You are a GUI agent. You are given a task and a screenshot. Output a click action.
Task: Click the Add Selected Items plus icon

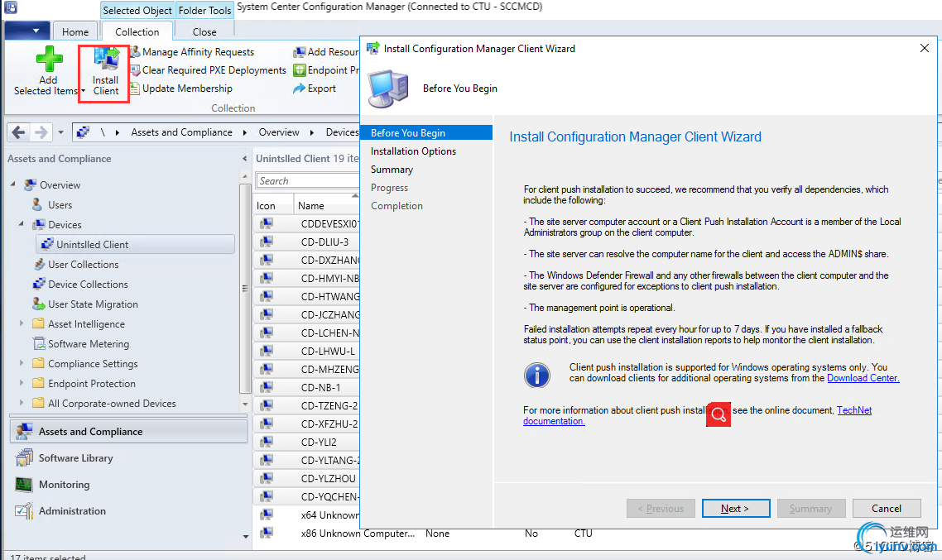point(49,60)
